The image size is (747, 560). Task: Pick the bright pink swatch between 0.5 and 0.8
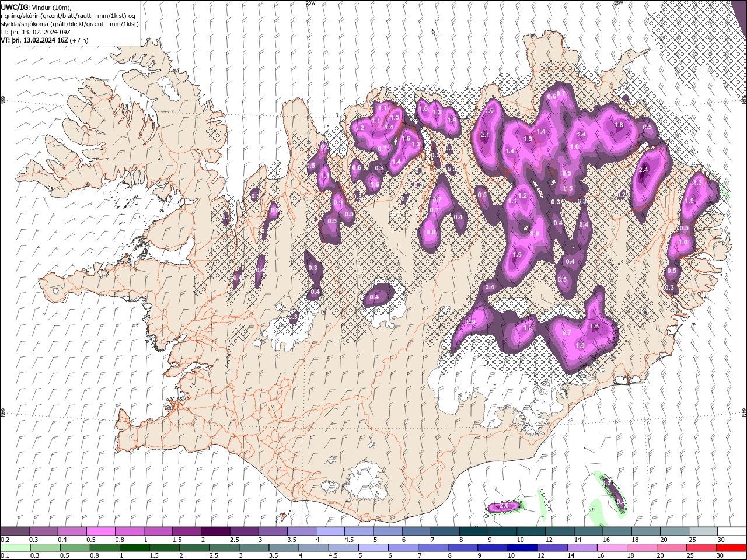click(100, 531)
